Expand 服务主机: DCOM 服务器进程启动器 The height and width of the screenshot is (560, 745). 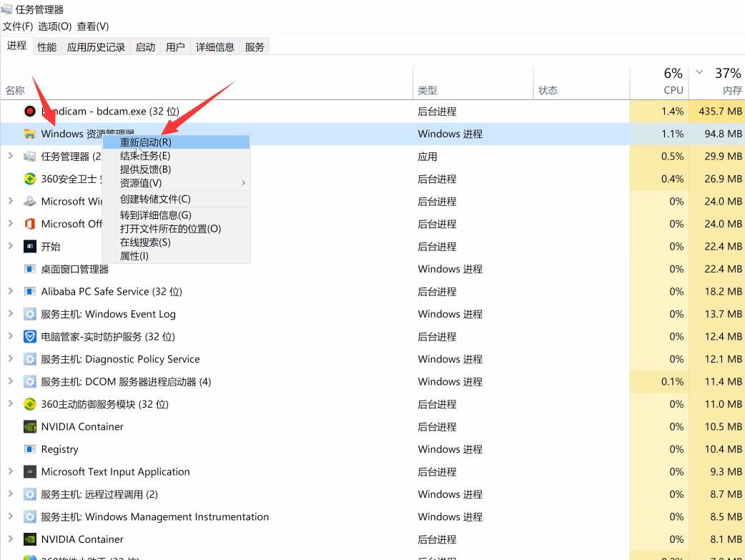11,380
